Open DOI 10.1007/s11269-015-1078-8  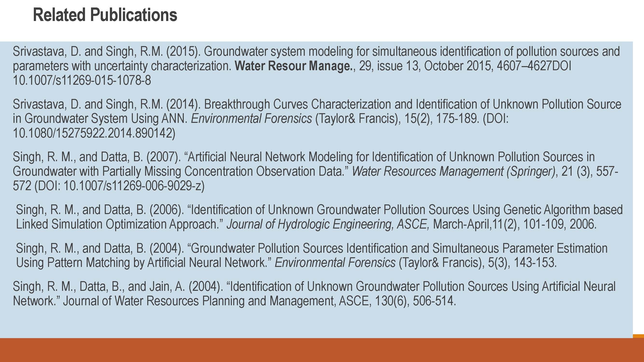(x=82, y=80)
